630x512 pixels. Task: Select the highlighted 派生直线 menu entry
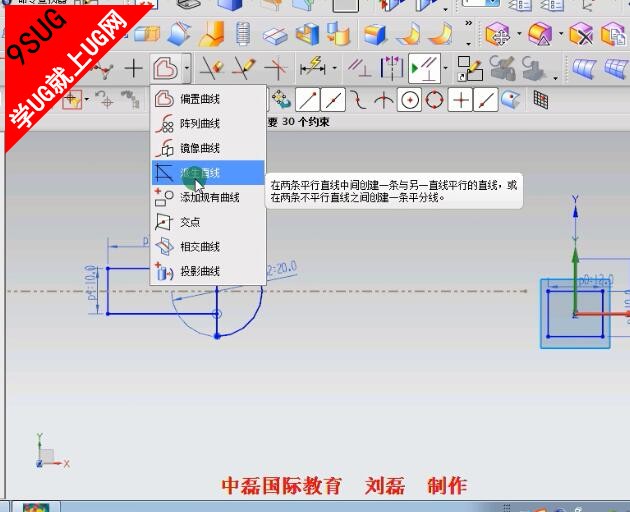point(208,173)
